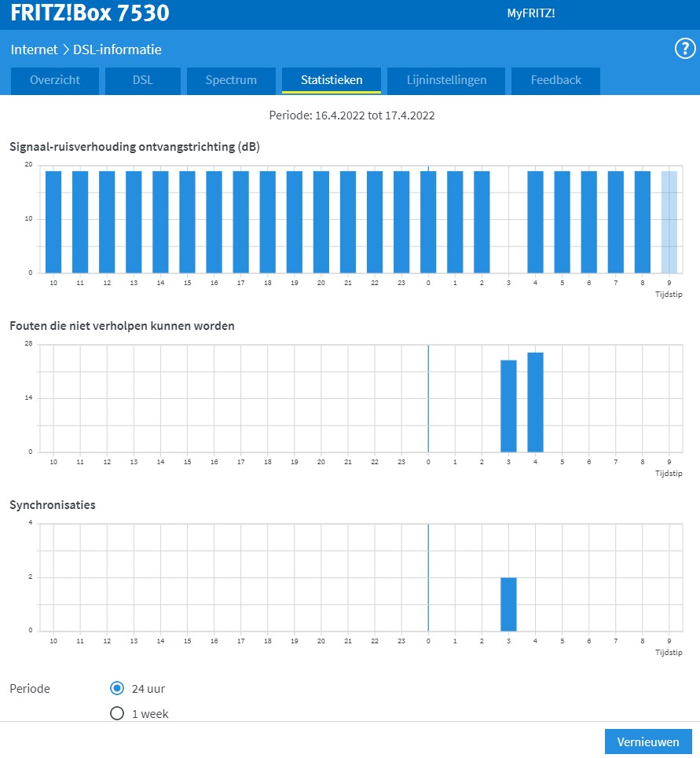Click the uncorrectable errors bar at hour 3
This screenshot has width=700, height=758.
coord(508,406)
